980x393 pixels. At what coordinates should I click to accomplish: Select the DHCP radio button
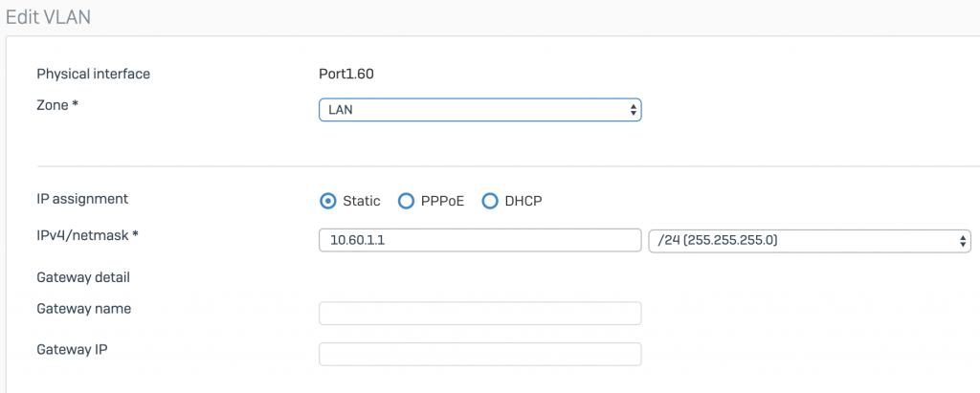pyautogui.click(x=490, y=201)
